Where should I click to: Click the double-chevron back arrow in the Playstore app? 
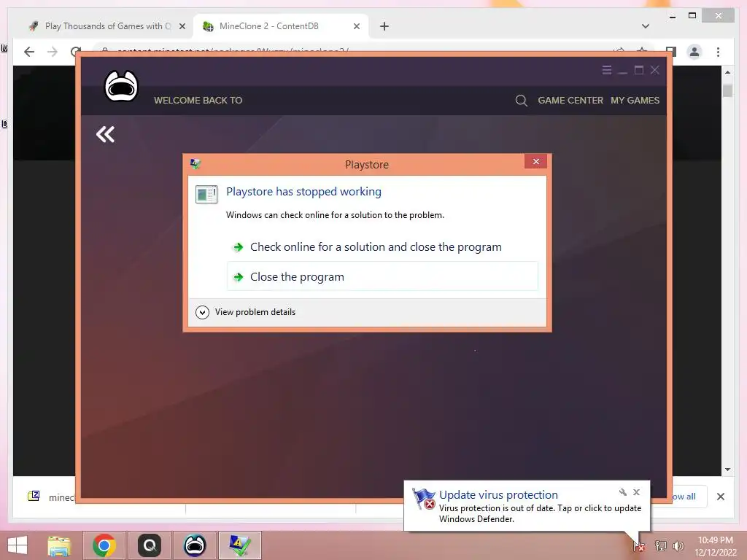point(105,134)
